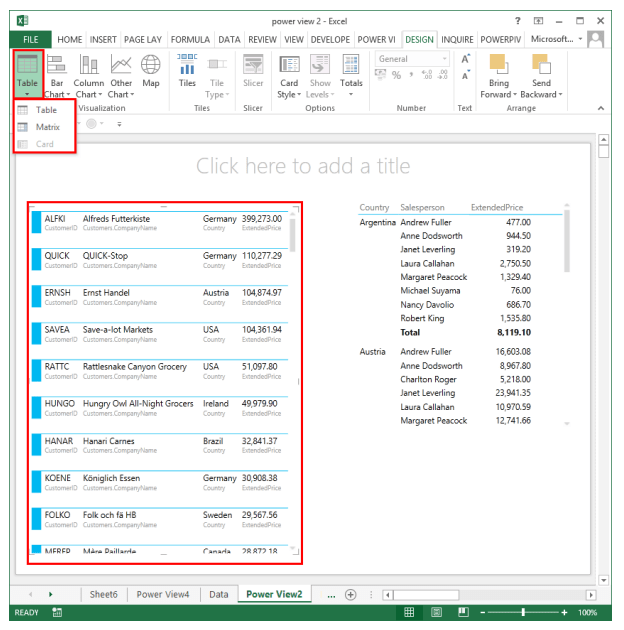Viewport: 624px width, 630px height.
Task: Click Argentina Total row value 8,119.10
Action: (514, 332)
